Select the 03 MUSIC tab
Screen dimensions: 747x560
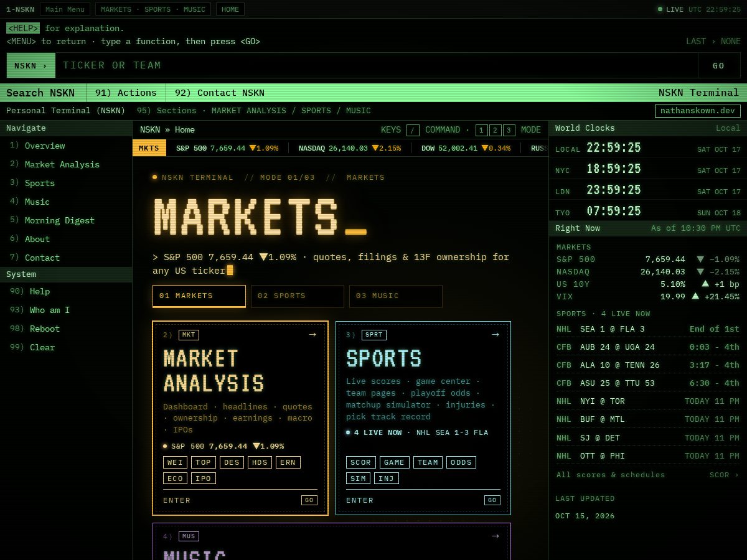[x=396, y=296]
